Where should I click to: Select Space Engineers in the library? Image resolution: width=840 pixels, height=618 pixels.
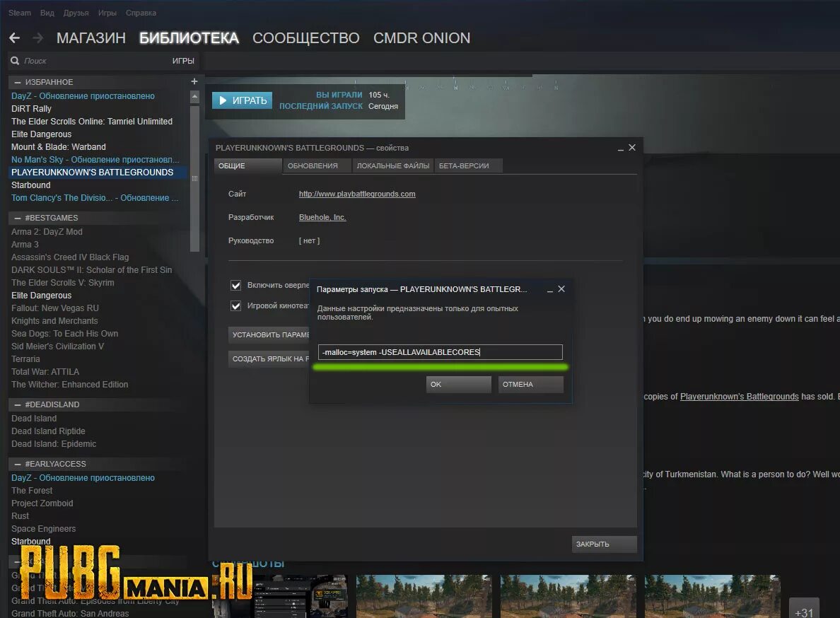pyautogui.click(x=43, y=529)
